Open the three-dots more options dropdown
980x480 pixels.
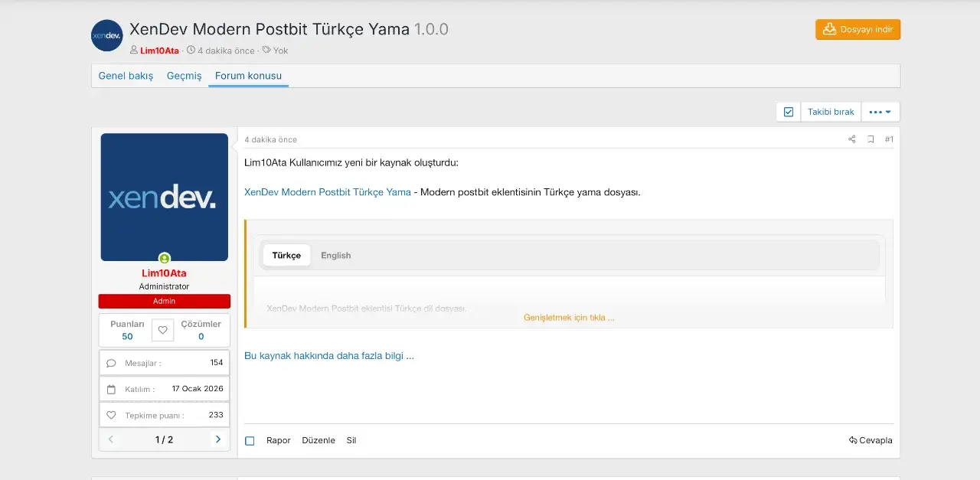[880, 112]
